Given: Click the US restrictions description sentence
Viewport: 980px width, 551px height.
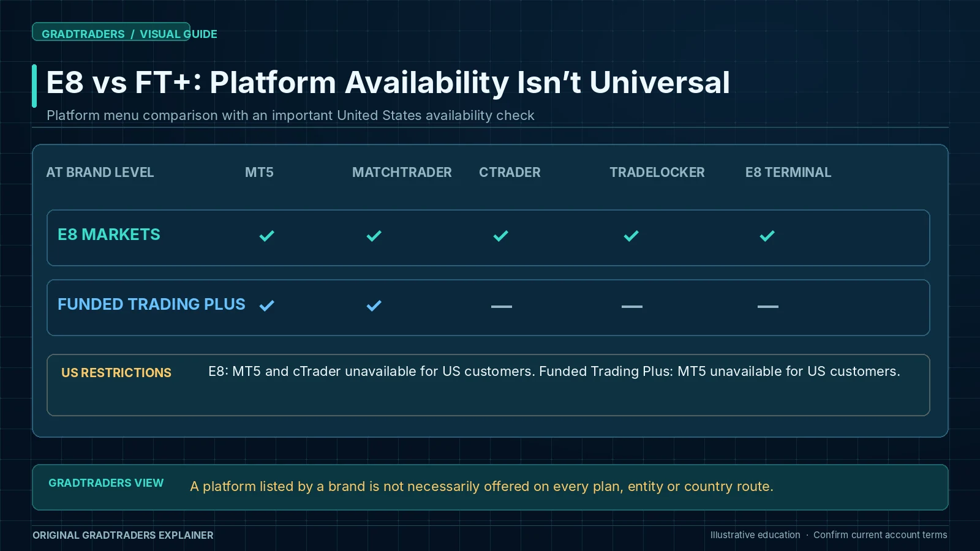Looking at the screenshot, I should pyautogui.click(x=554, y=372).
